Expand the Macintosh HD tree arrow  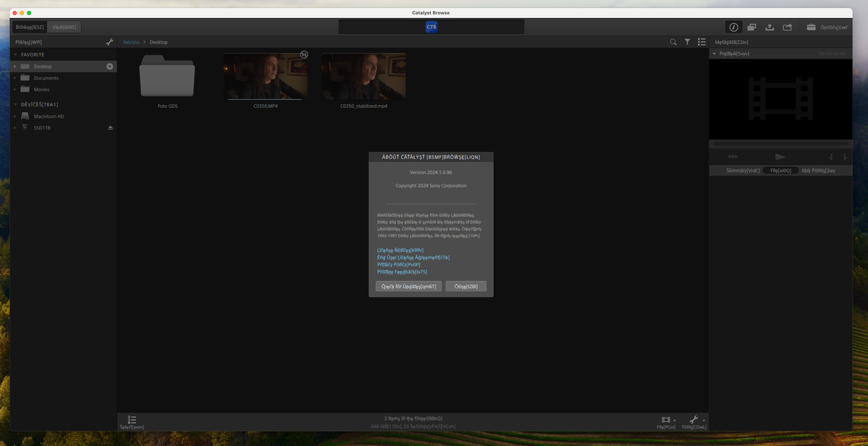click(15, 116)
